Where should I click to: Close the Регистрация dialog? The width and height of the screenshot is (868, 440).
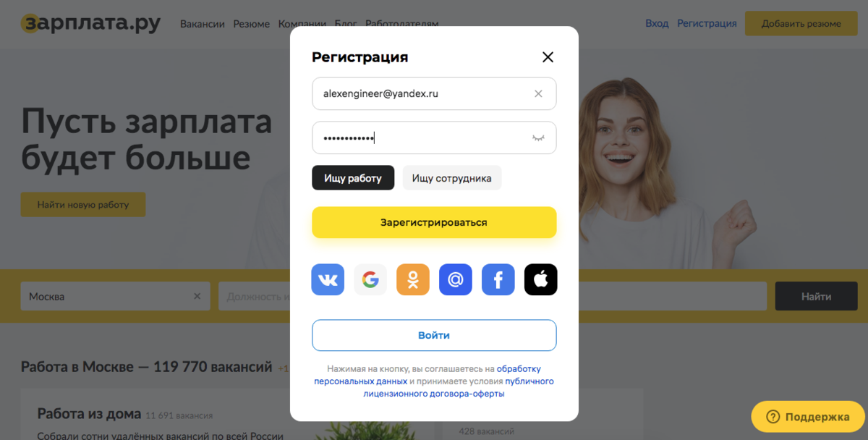point(548,57)
